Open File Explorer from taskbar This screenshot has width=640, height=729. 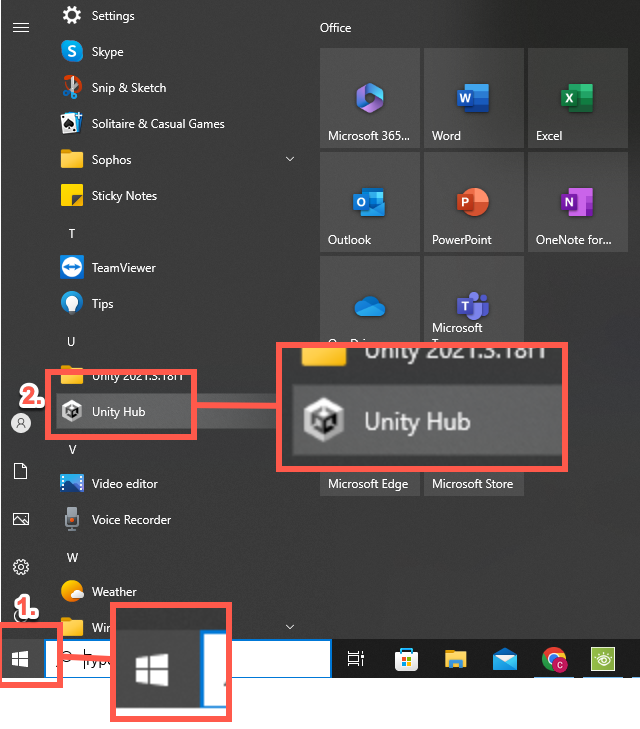pos(455,659)
